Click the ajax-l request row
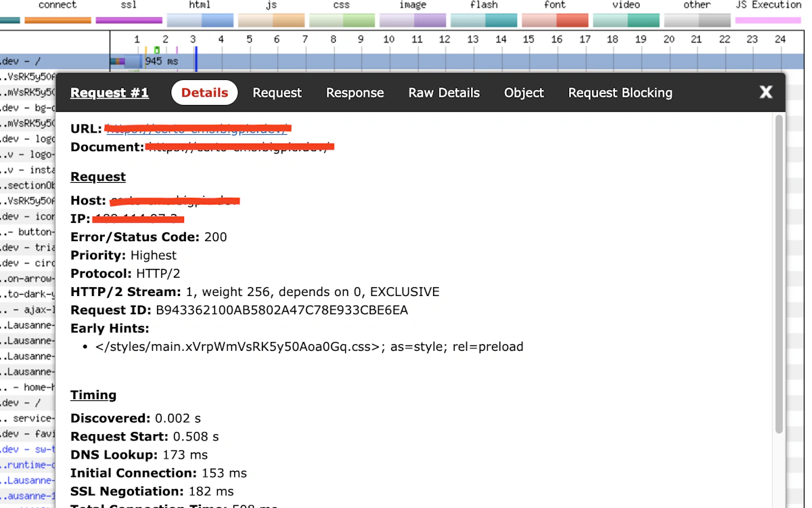 click(x=27, y=310)
